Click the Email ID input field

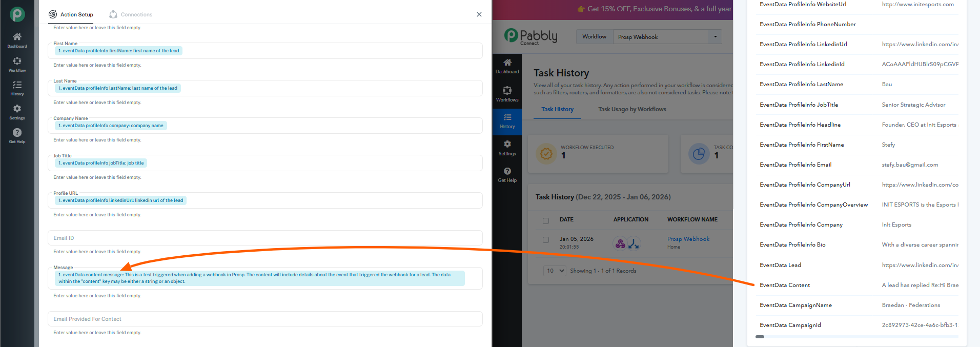click(265, 238)
